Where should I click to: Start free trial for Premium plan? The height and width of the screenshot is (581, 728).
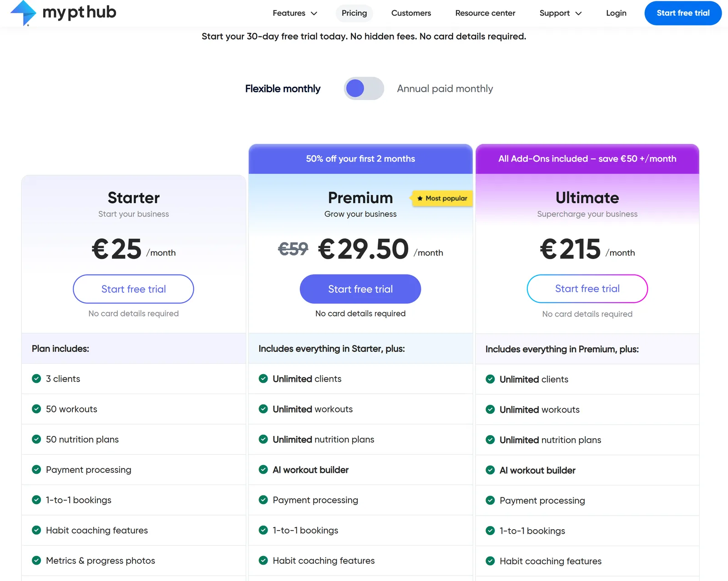point(360,289)
